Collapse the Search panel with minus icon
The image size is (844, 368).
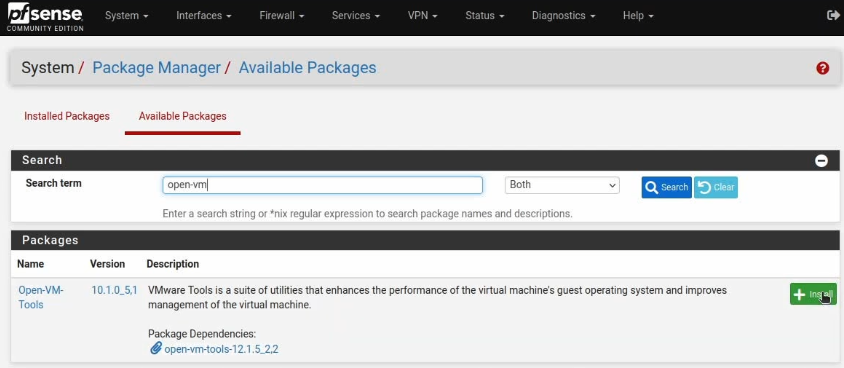tap(821, 160)
